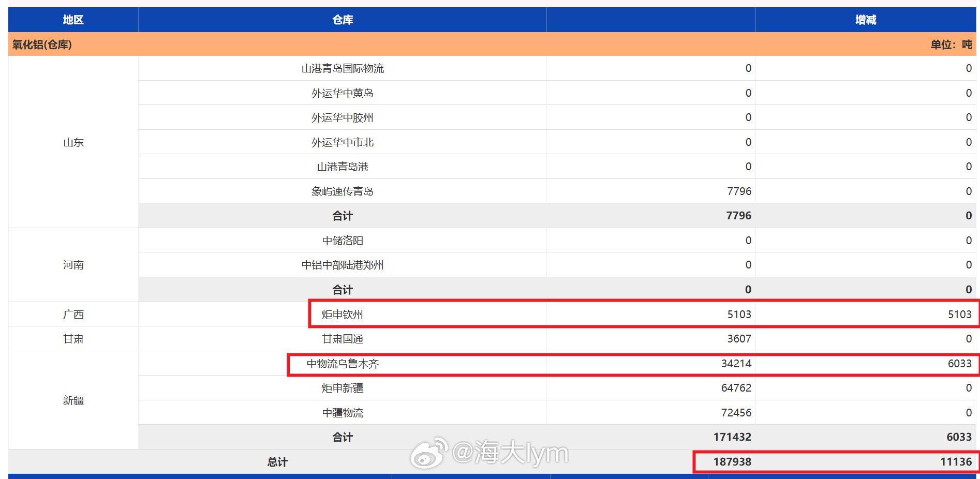
Task: Select the 炬申新疆 warehouse row
Action: 341,387
